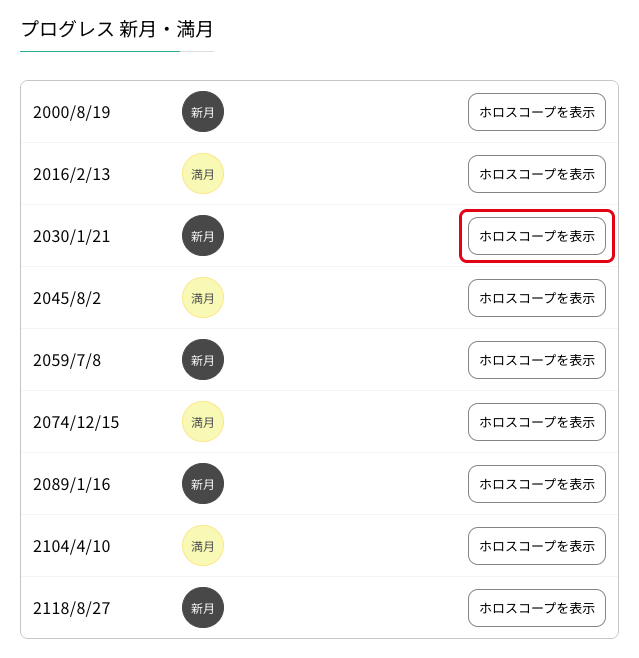
Task: Click the full moon icon for 2104/4/10
Action: [203, 546]
